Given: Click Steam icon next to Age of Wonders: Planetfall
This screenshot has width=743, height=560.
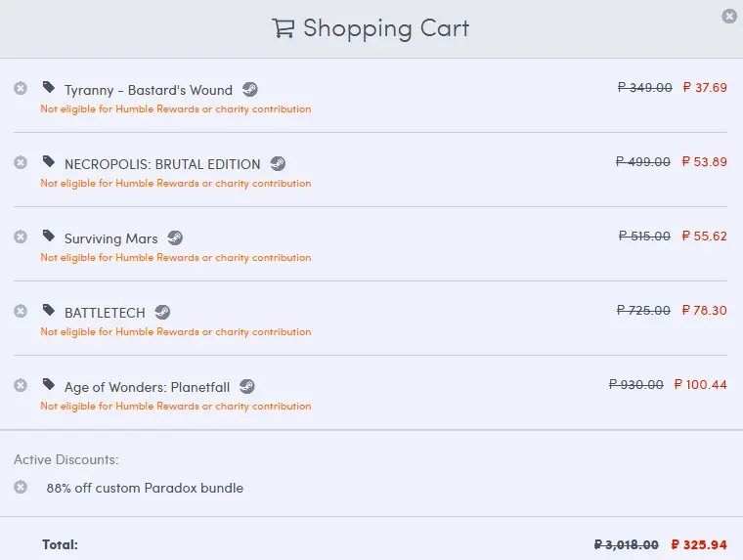Looking at the screenshot, I should [x=247, y=387].
